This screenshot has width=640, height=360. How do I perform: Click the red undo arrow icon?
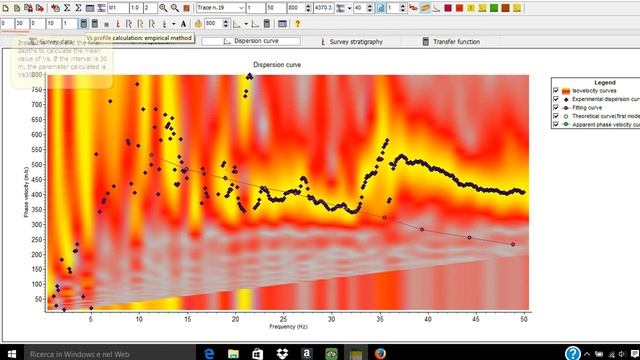point(55,8)
